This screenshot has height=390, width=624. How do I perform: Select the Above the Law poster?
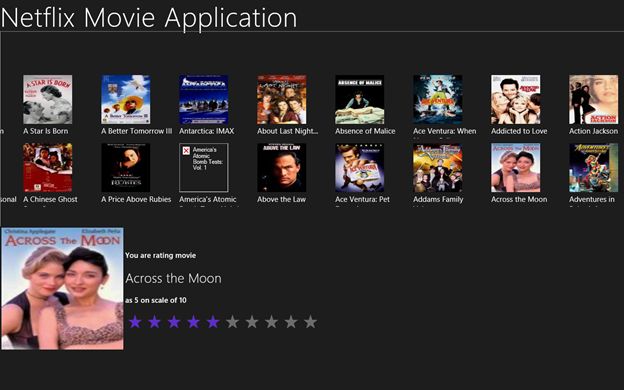tap(281, 168)
